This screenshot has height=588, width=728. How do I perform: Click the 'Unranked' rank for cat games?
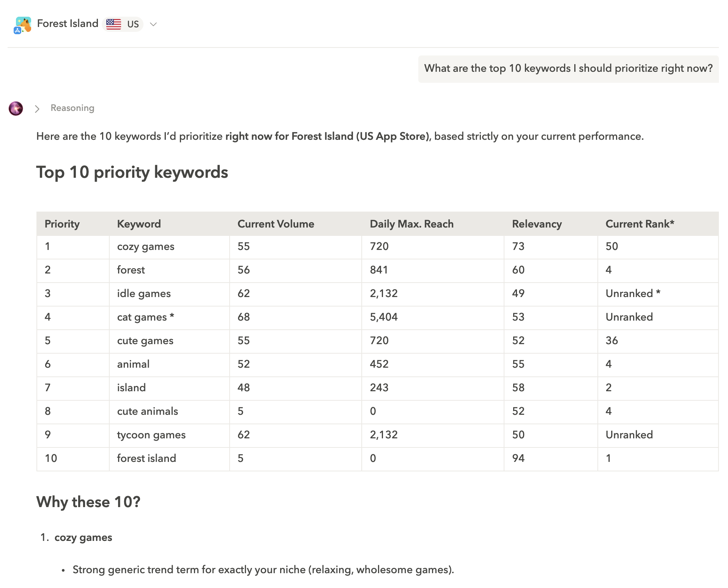(x=629, y=317)
